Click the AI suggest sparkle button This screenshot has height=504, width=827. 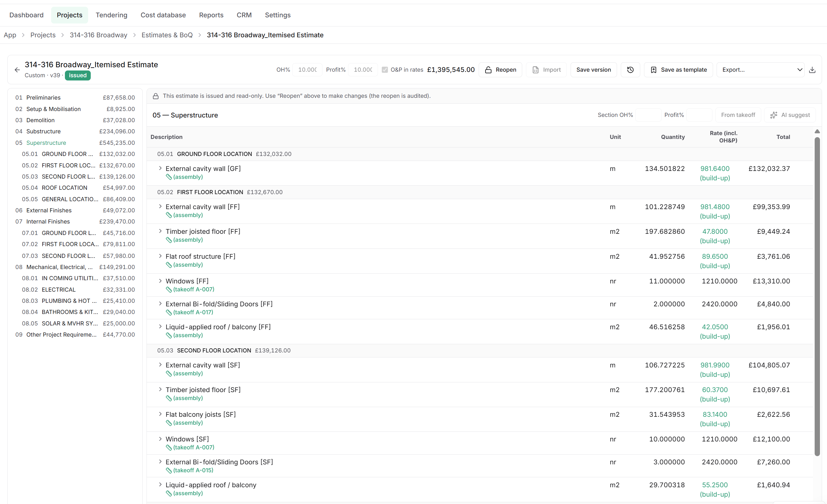pos(790,115)
